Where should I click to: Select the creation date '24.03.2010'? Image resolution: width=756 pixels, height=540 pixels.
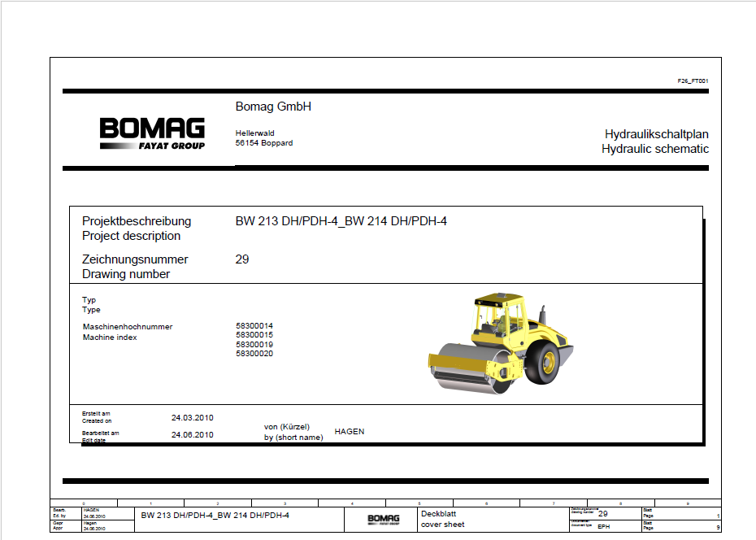coord(192,418)
